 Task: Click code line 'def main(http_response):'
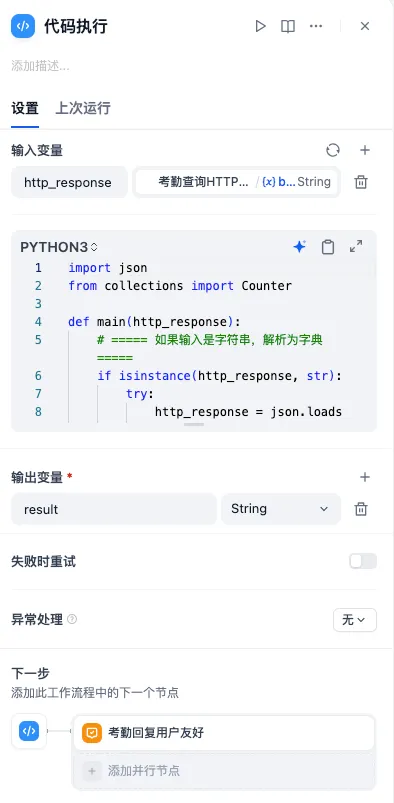click(x=154, y=322)
